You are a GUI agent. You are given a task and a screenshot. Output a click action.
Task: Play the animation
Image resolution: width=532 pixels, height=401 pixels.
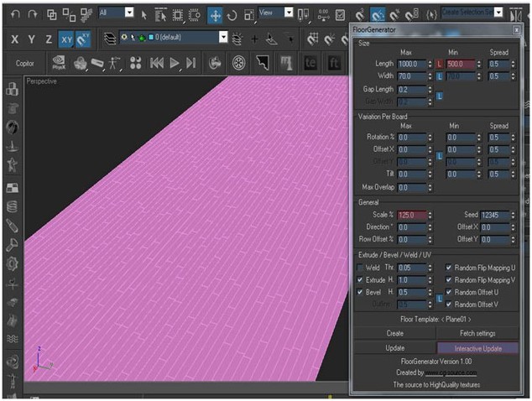175,63
